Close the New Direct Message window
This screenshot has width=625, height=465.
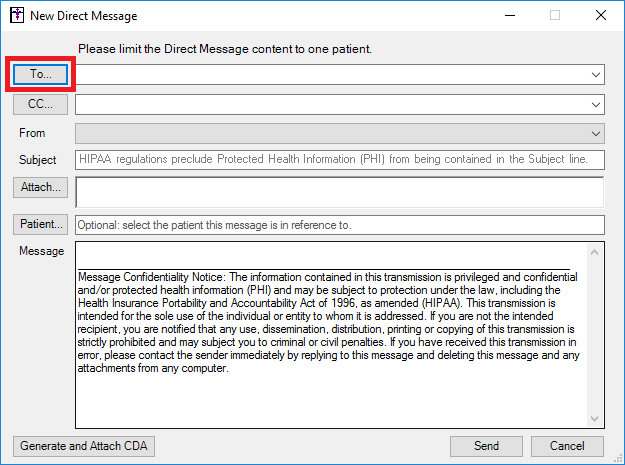(x=601, y=16)
